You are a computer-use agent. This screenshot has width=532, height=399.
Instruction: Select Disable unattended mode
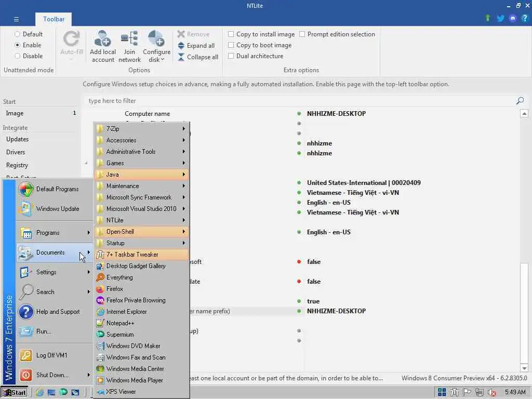pos(29,56)
